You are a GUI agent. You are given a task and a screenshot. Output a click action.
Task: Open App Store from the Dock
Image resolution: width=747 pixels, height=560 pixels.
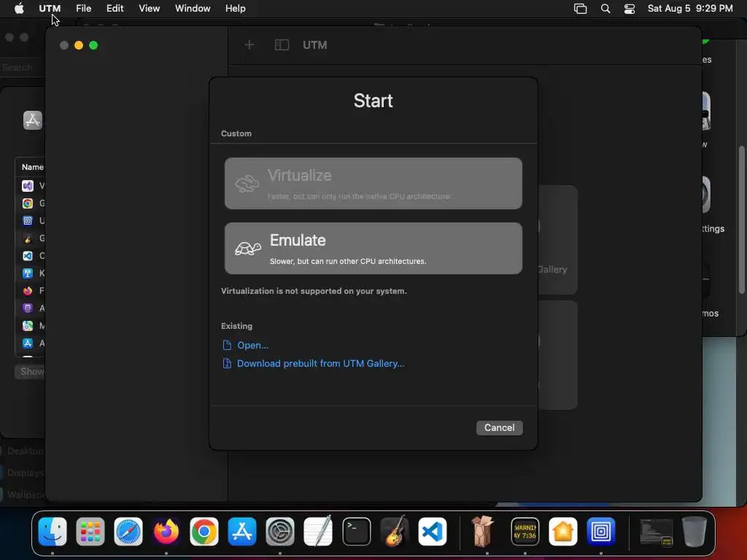point(242,532)
